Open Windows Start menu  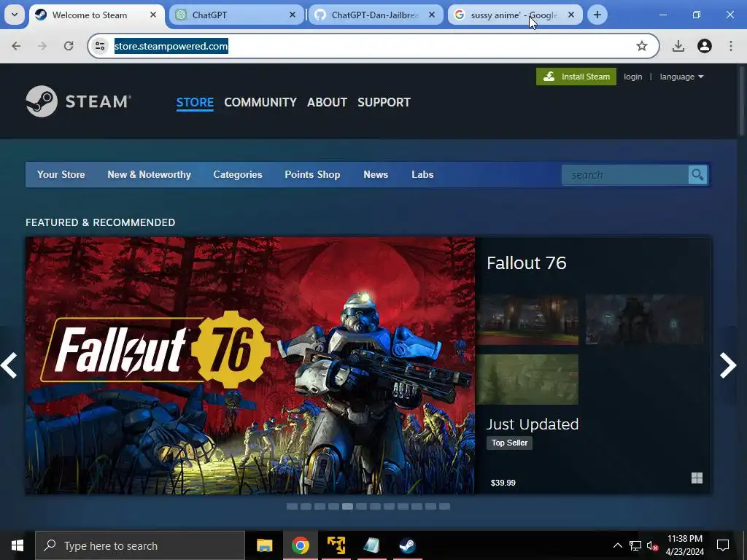pyautogui.click(x=18, y=545)
